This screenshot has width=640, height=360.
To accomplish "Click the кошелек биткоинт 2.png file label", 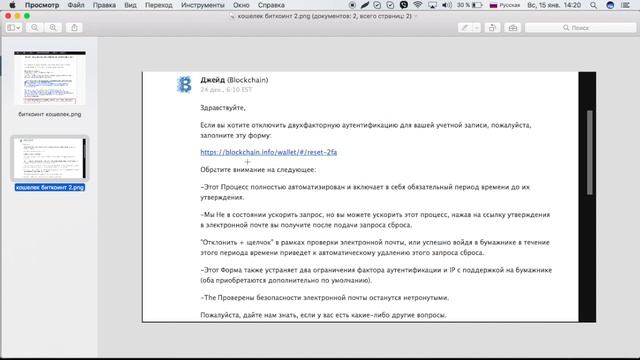I will (50, 187).
